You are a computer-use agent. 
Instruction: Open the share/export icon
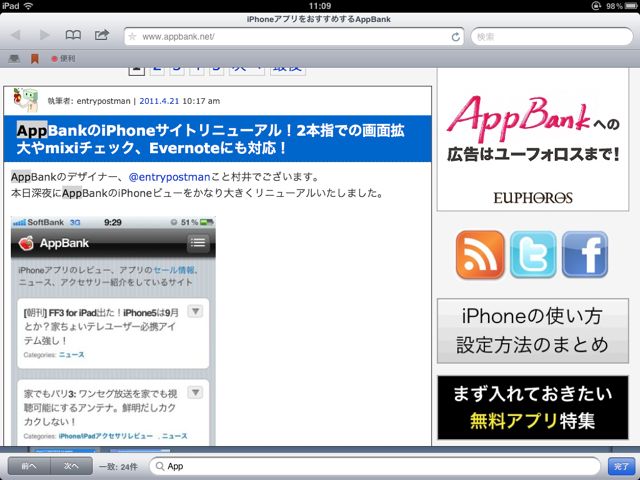[102, 35]
